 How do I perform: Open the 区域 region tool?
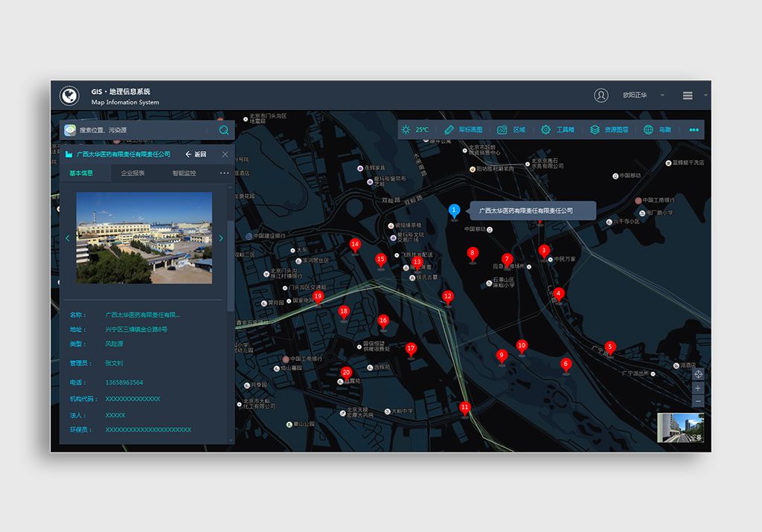pos(511,129)
